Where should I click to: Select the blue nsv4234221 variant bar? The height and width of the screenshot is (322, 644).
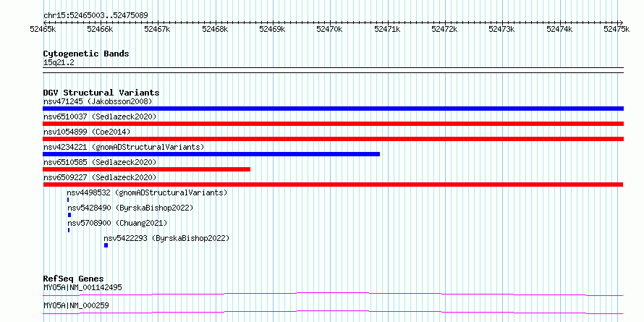click(211, 154)
